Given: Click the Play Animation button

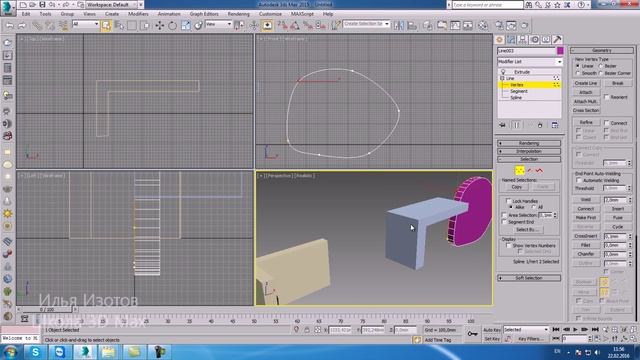Looking at the screenshot, I should [x=576, y=329].
